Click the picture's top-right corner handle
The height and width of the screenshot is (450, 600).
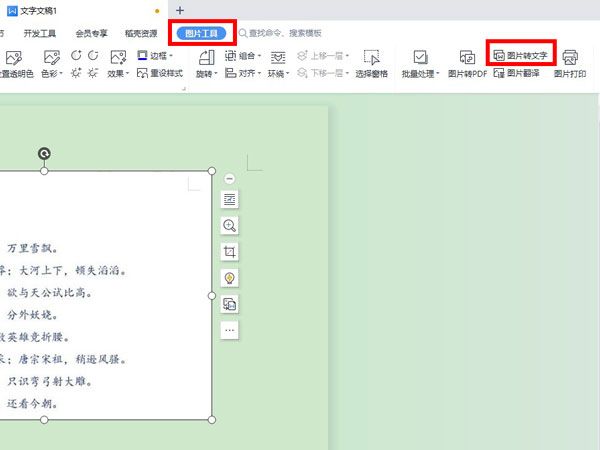(212, 171)
